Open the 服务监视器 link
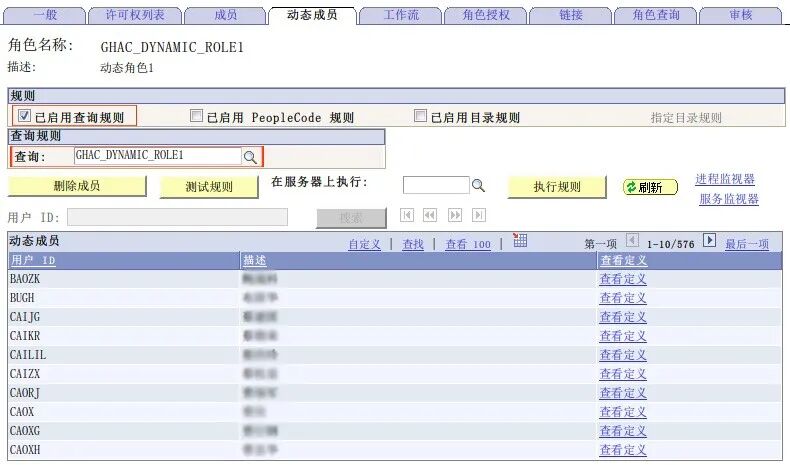Screen dimensions: 790x465 (729, 199)
